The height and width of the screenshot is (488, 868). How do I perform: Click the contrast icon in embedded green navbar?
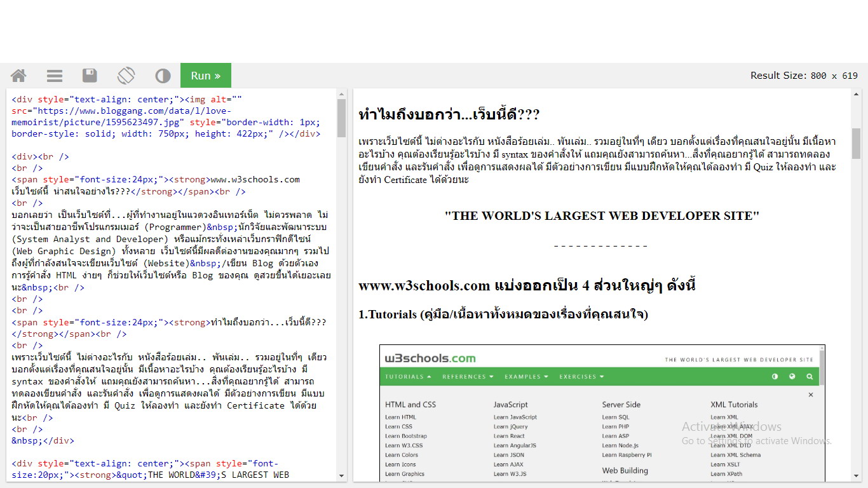[x=775, y=377]
